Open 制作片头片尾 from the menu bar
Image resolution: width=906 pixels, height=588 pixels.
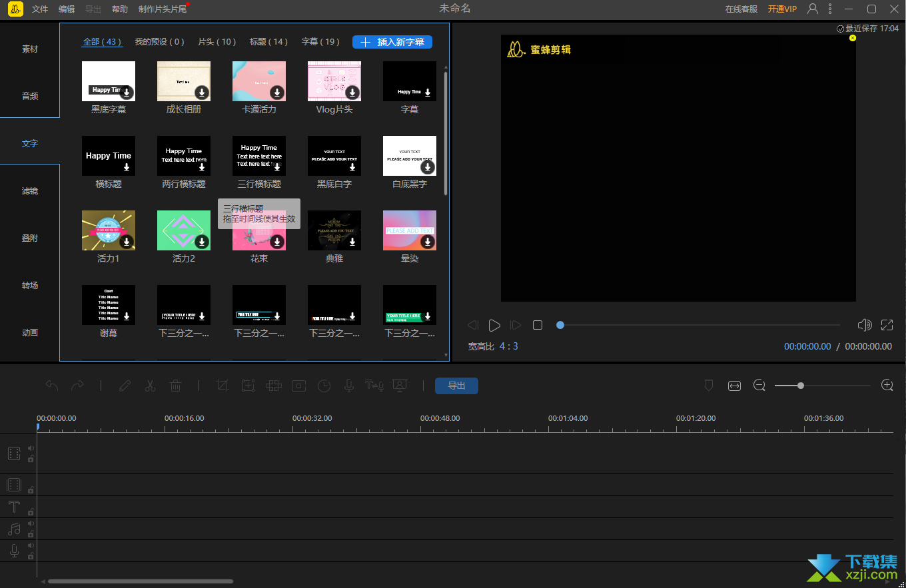coord(163,9)
